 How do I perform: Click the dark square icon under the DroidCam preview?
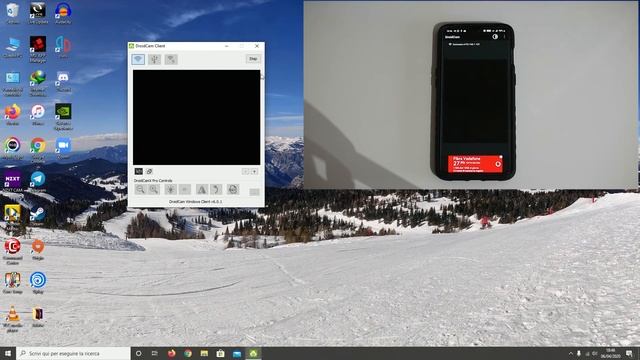click(x=139, y=171)
